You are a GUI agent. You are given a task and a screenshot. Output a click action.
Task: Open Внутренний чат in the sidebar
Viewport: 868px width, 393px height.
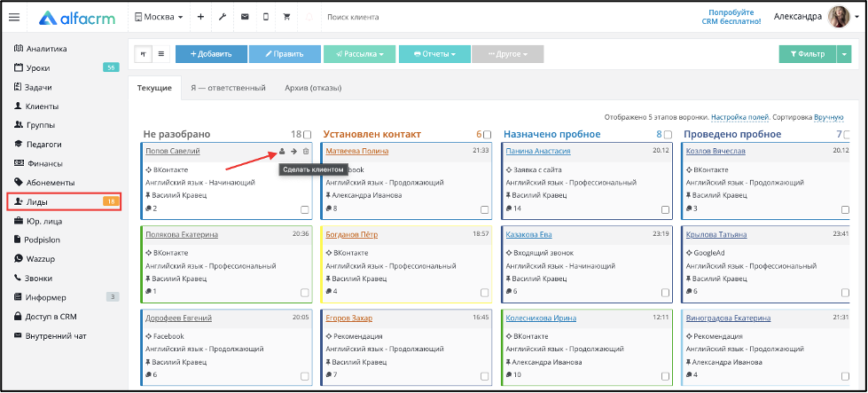pyautogui.click(x=55, y=335)
